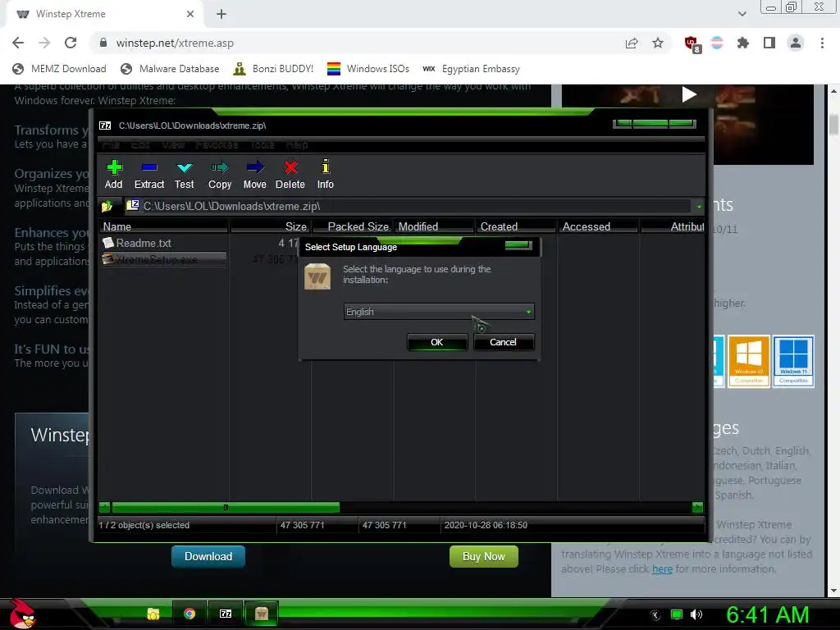840x630 pixels.
Task: Open the Help menu in 7-Zip
Action: pos(296,144)
